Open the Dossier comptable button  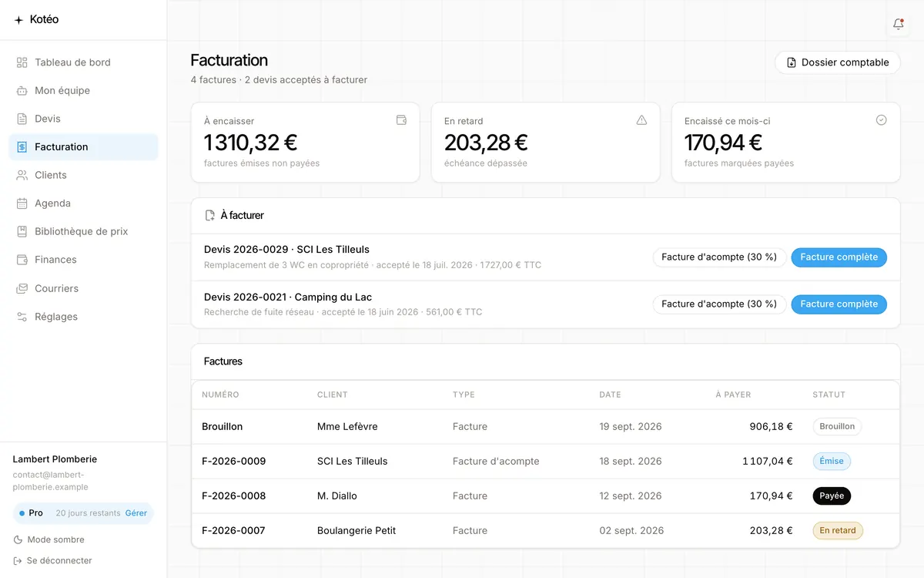(x=838, y=62)
